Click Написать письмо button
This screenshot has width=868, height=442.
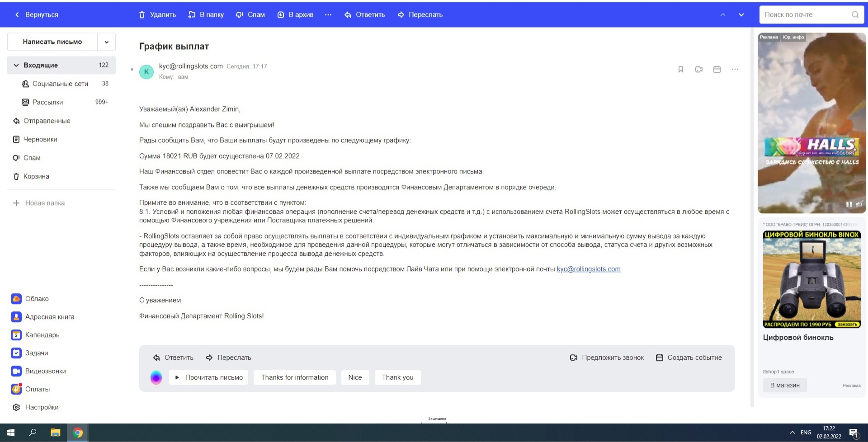(52, 42)
